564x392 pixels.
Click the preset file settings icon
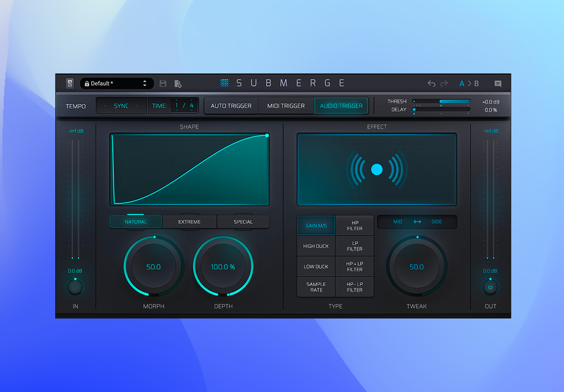pos(178,83)
